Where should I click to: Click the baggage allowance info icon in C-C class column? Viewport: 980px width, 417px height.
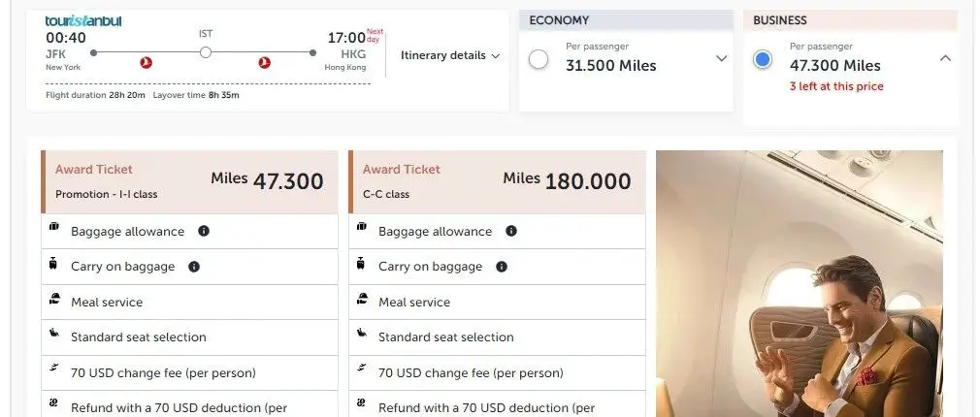tap(511, 231)
